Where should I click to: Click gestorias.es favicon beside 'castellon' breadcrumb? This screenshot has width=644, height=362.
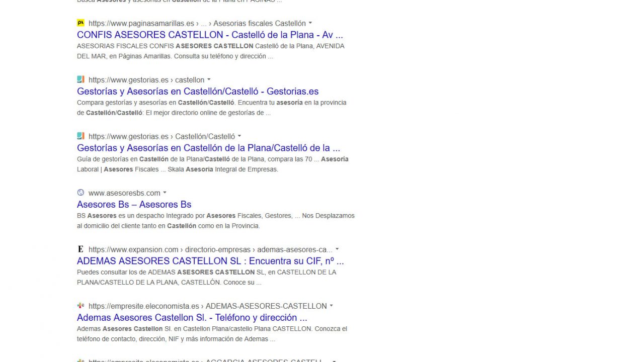[x=80, y=79]
